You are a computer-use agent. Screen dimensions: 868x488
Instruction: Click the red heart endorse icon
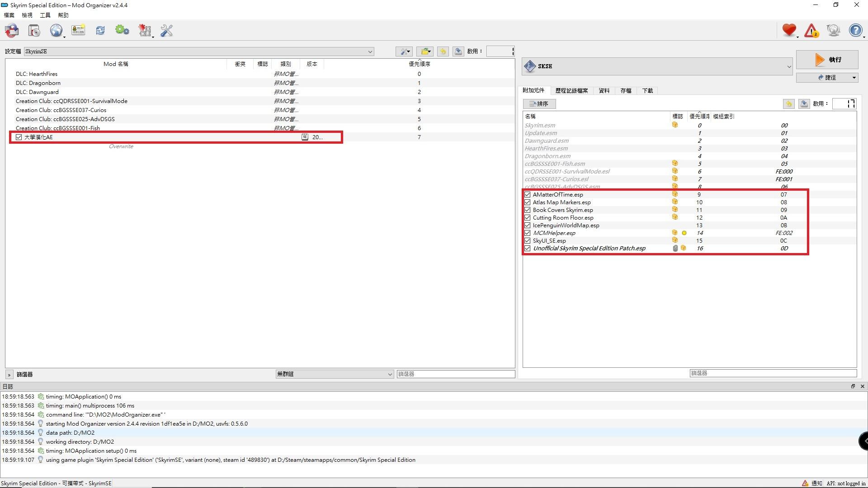point(789,30)
